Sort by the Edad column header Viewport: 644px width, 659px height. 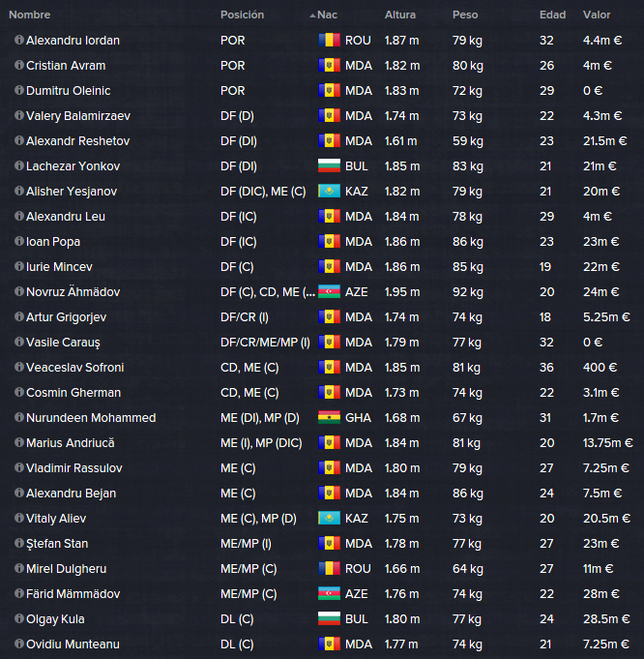(552, 15)
